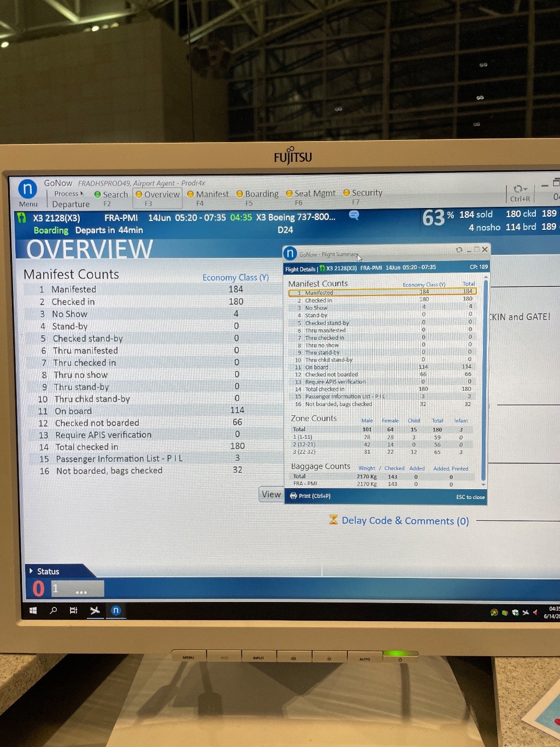Viewport: 560px width, 747px height.
Task: Open the GoNow Menu logo button
Action: coord(27,189)
